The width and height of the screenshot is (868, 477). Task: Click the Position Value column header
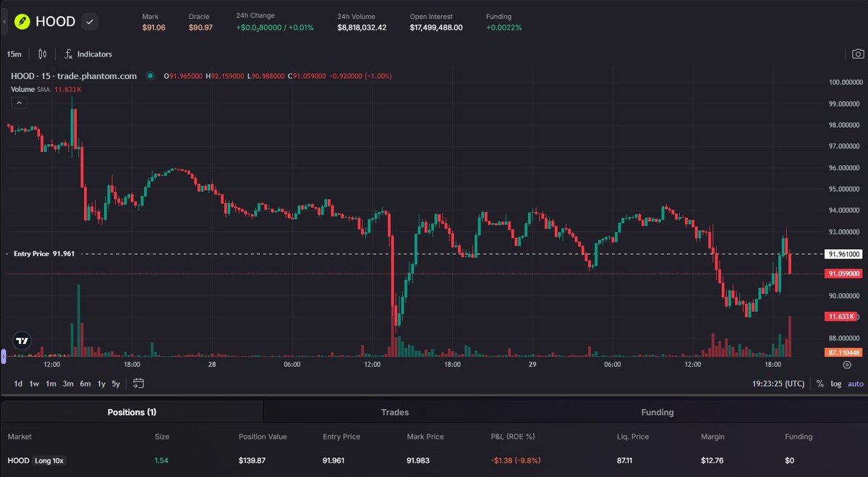[263, 436]
